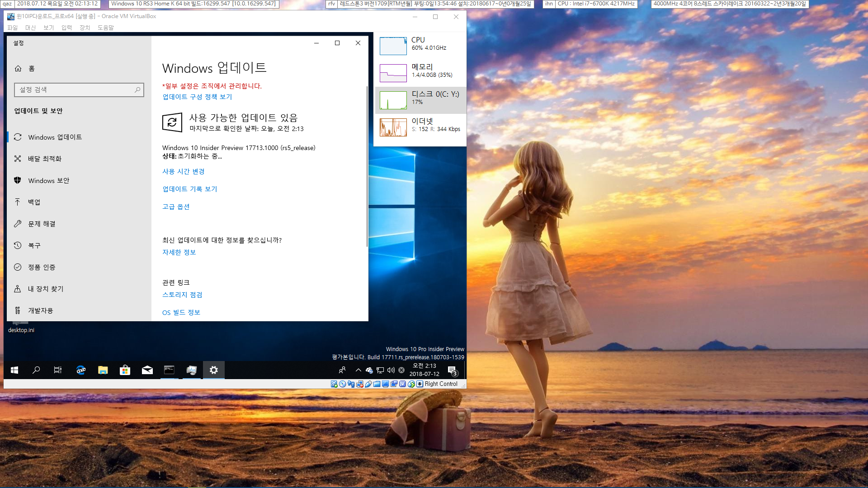Open VirtualBox 파일 menu
868x488 pixels.
[12, 28]
